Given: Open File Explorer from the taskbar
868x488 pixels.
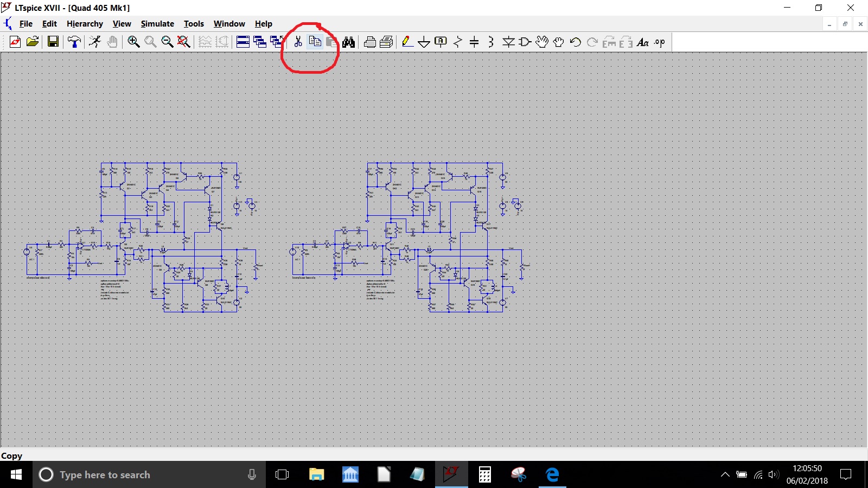Looking at the screenshot, I should point(316,474).
